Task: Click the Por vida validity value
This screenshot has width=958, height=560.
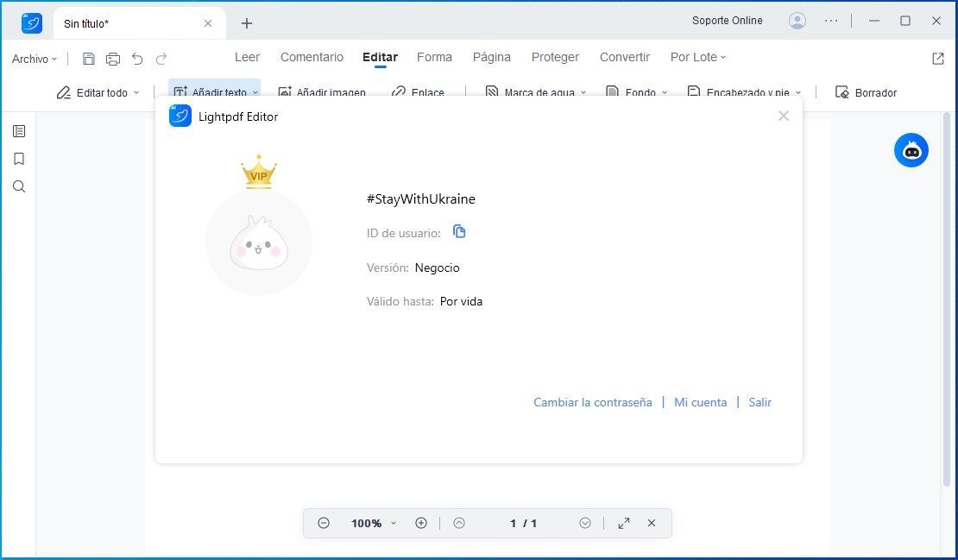Action: pos(461,301)
